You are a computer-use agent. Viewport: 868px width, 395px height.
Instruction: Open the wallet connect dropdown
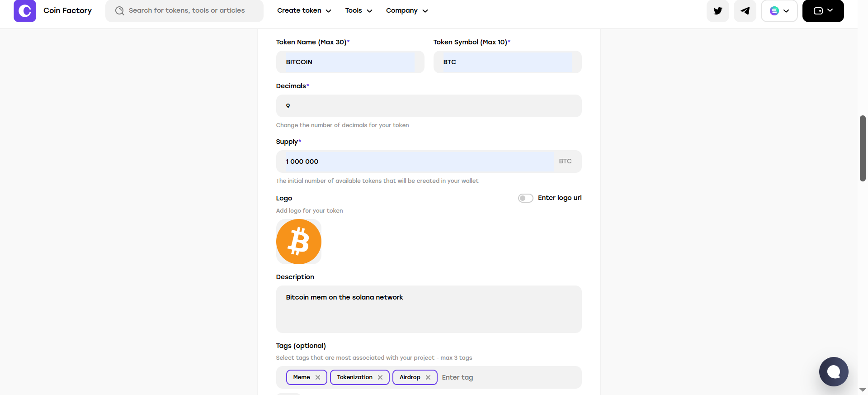(823, 11)
